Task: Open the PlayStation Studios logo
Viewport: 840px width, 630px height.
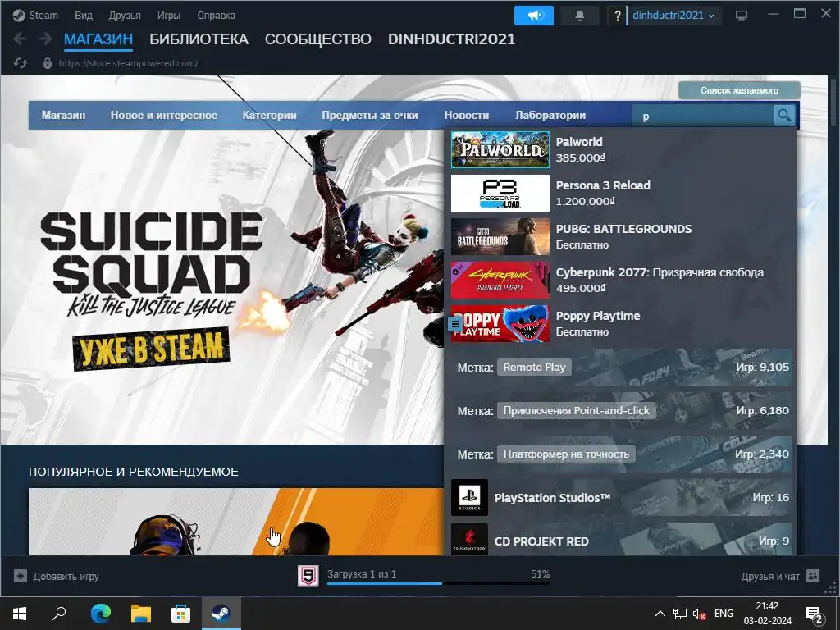Action: pos(469,497)
